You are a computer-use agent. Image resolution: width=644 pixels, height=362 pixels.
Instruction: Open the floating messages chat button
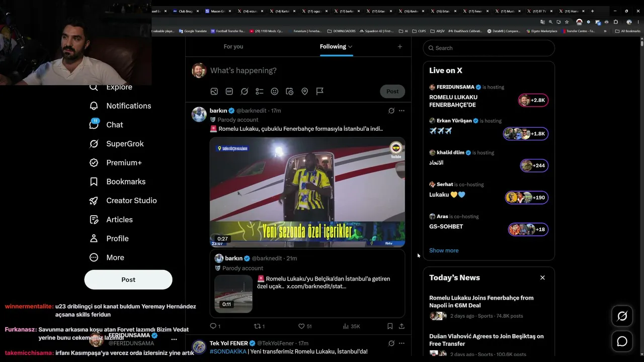[x=622, y=342]
